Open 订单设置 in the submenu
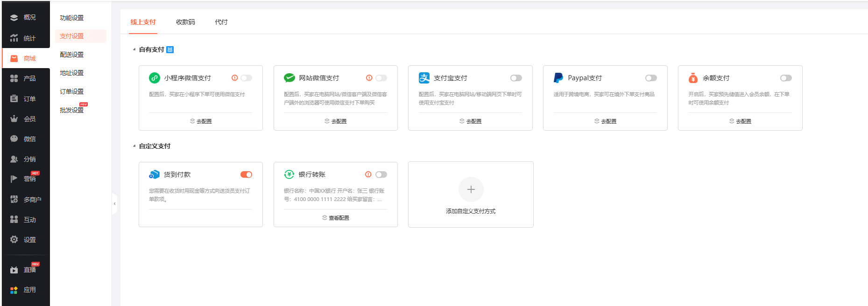The image size is (868, 306). pos(72,91)
